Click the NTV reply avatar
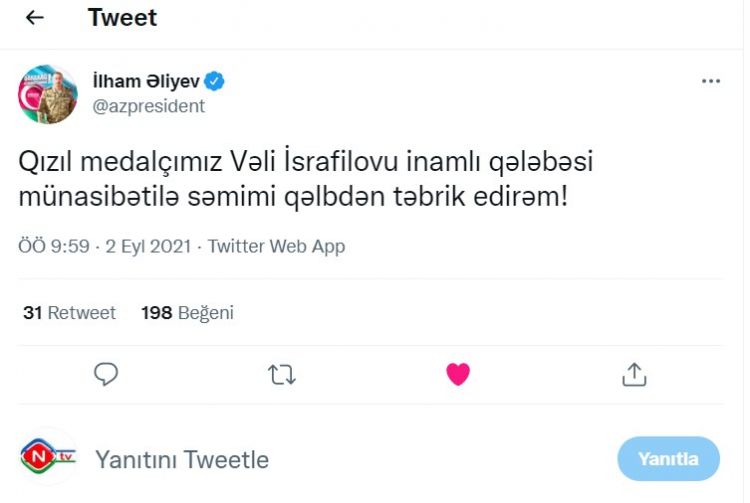 pos(48,458)
